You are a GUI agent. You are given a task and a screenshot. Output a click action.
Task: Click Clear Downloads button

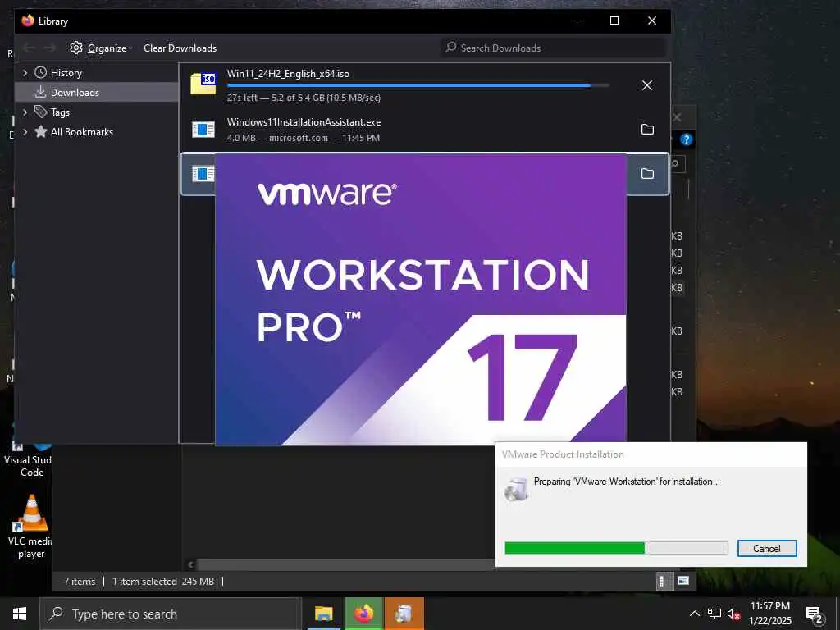point(180,48)
